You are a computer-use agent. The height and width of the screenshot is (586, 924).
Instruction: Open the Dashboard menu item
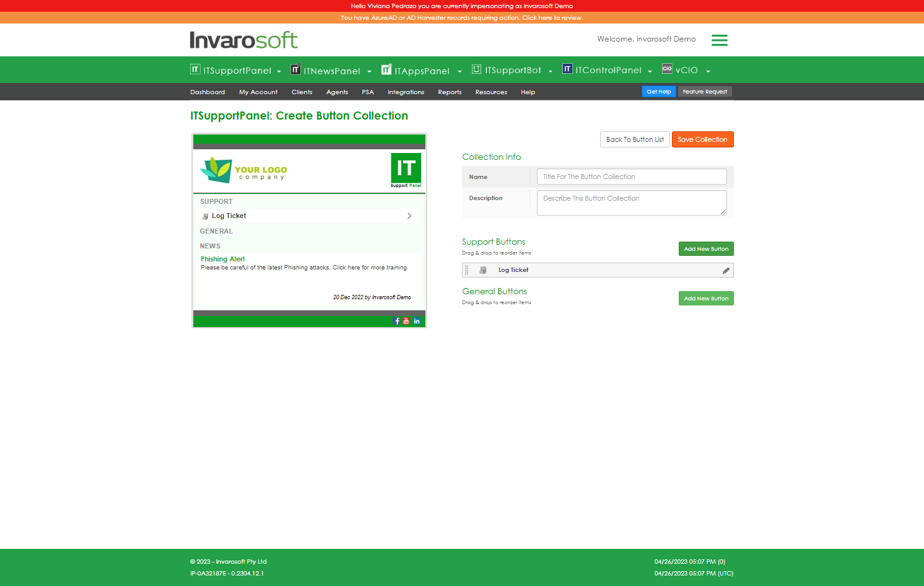click(207, 92)
